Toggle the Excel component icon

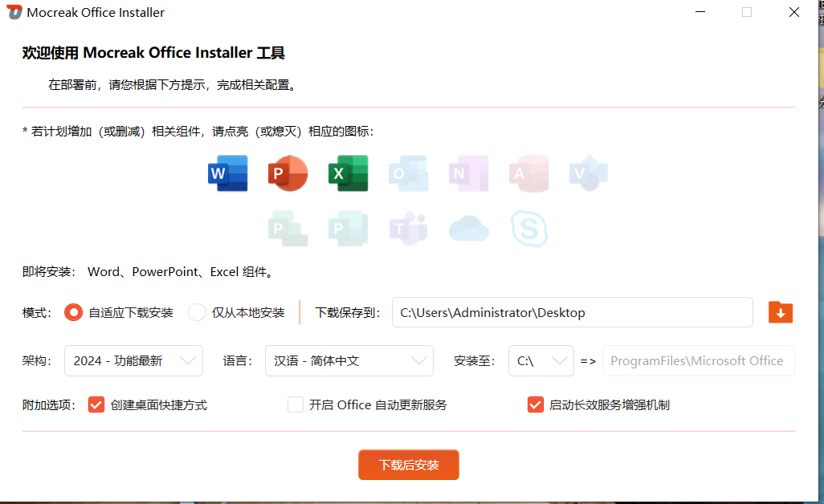point(348,173)
